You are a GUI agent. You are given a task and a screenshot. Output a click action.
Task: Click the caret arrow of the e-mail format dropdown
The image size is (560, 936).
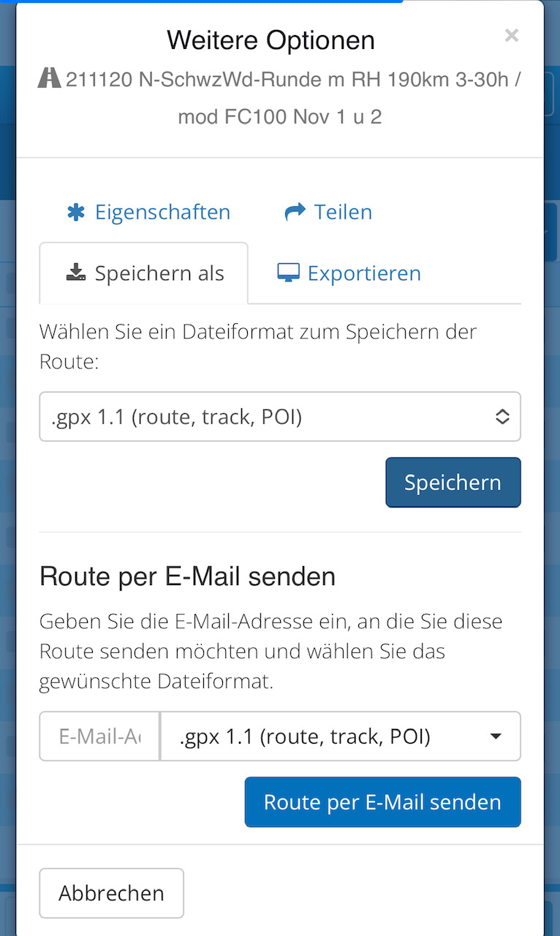pyautogui.click(x=496, y=736)
